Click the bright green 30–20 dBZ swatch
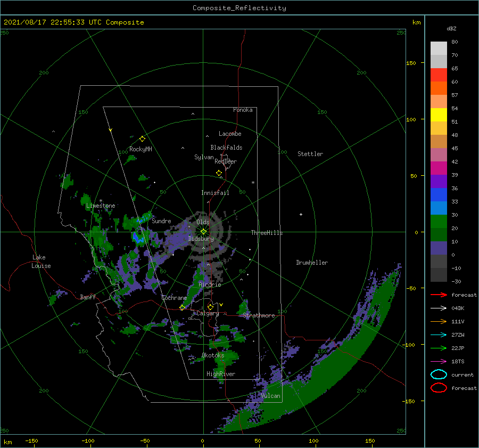This screenshot has height=448, width=479. point(439,222)
